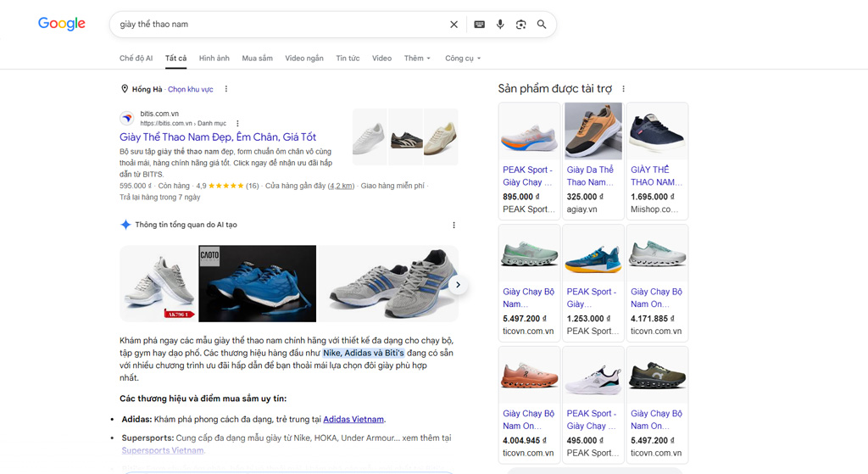Open PEAK Sport 895.000 đ product

pos(529,161)
